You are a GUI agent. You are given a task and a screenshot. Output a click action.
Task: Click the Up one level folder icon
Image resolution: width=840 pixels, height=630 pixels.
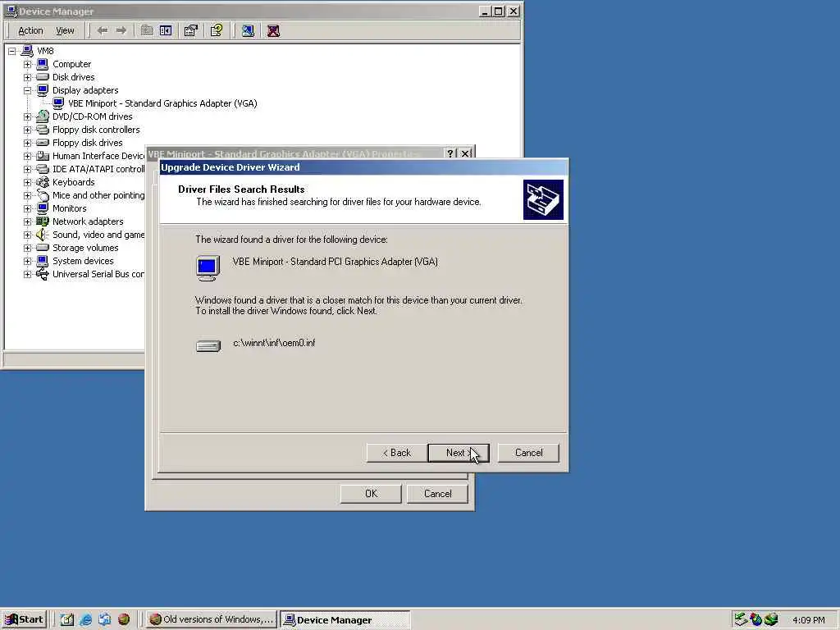tap(147, 30)
